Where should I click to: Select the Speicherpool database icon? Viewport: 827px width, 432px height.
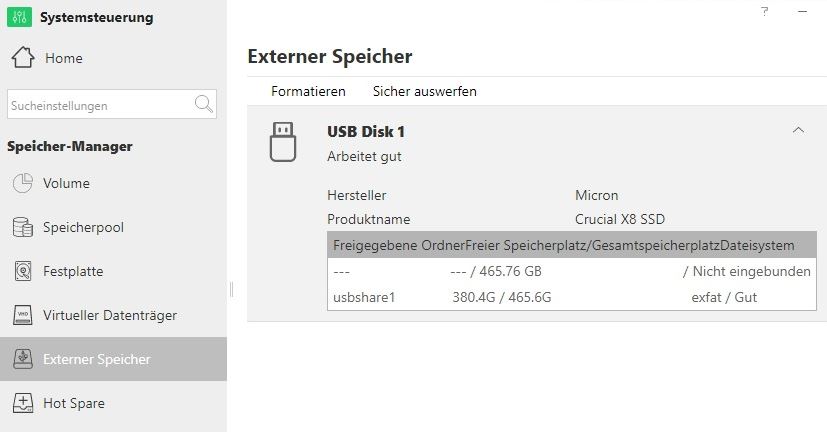coord(23,227)
